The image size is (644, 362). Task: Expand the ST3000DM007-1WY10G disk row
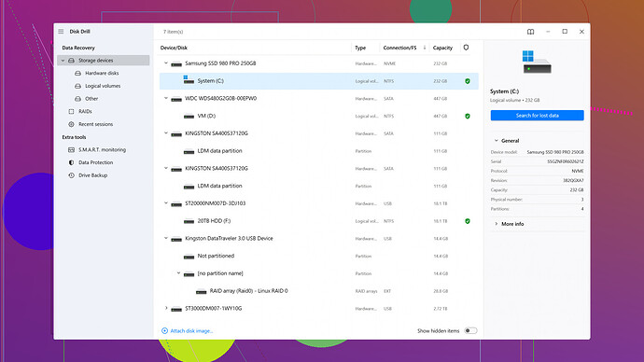pos(166,308)
